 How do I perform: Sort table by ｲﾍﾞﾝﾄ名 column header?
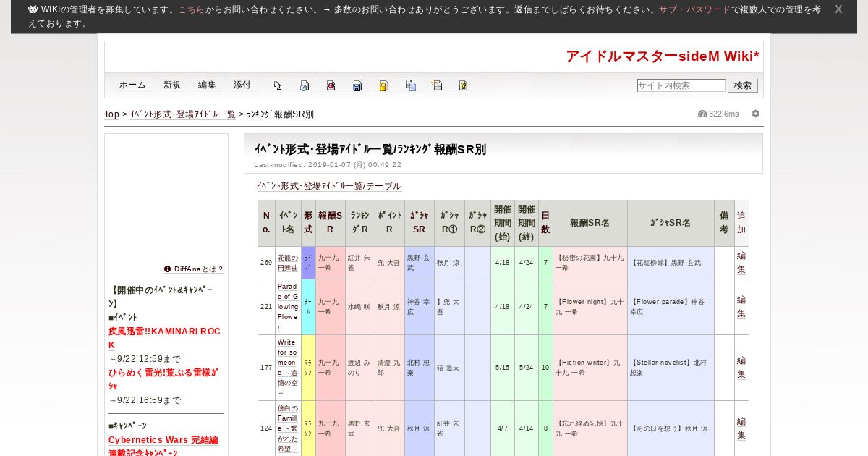(x=288, y=223)
